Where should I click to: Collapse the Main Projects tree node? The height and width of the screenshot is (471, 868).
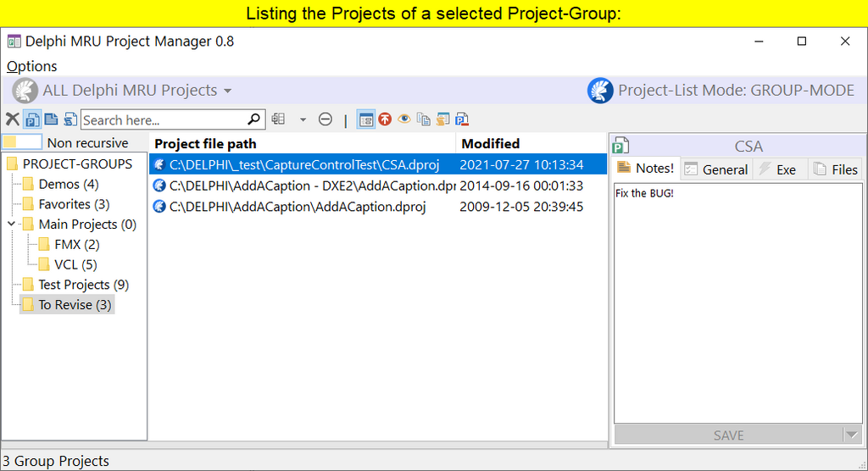(13, 224)
